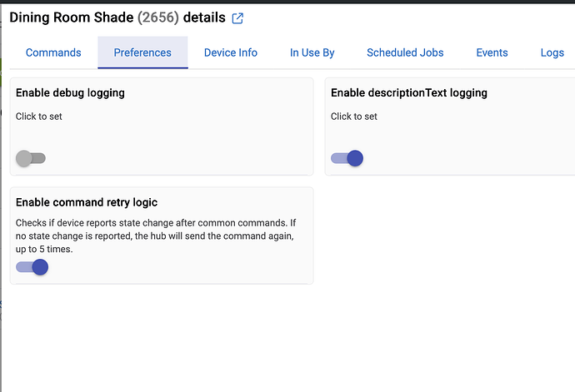Show the Events tab
575x392 pixels.
click(492, 52)
